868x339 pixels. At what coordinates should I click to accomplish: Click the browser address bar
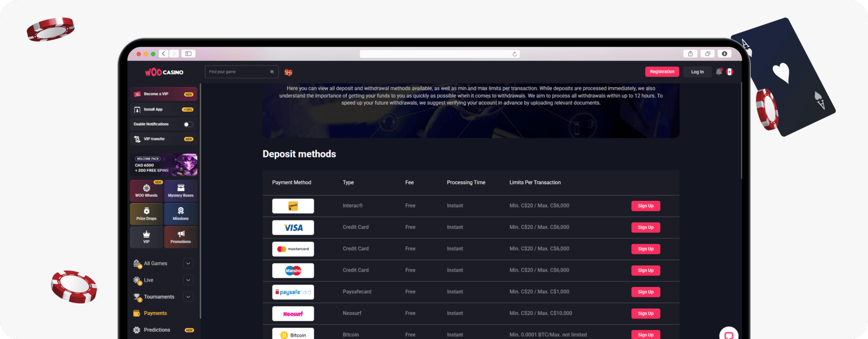point(440,54)
